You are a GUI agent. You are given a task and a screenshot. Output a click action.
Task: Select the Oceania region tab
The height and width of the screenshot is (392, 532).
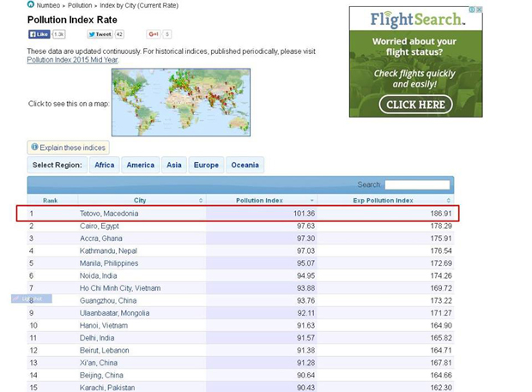pyautogui.click(x=245, y=165)
